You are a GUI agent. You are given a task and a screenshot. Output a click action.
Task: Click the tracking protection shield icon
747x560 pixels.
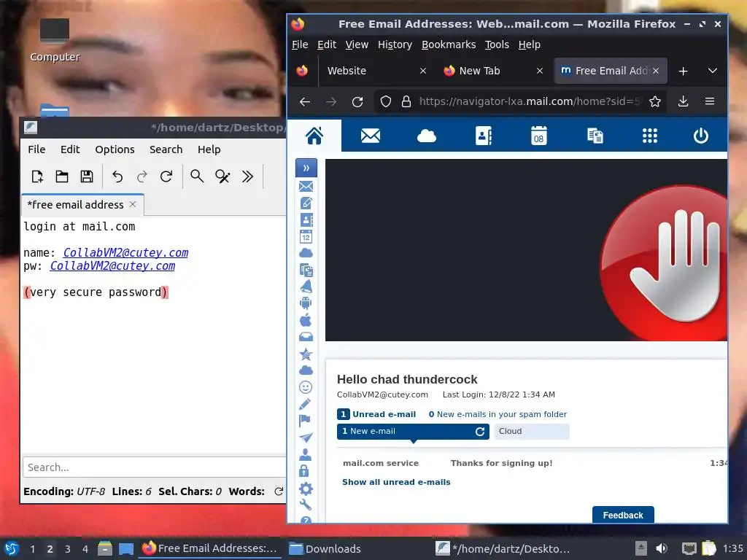pyautogui.click(x=385, y=101)
